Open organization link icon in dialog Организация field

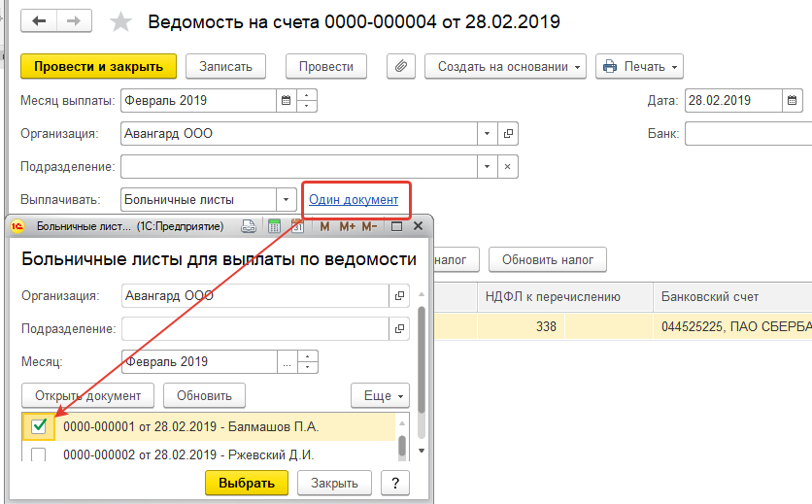tap(399, 296)
